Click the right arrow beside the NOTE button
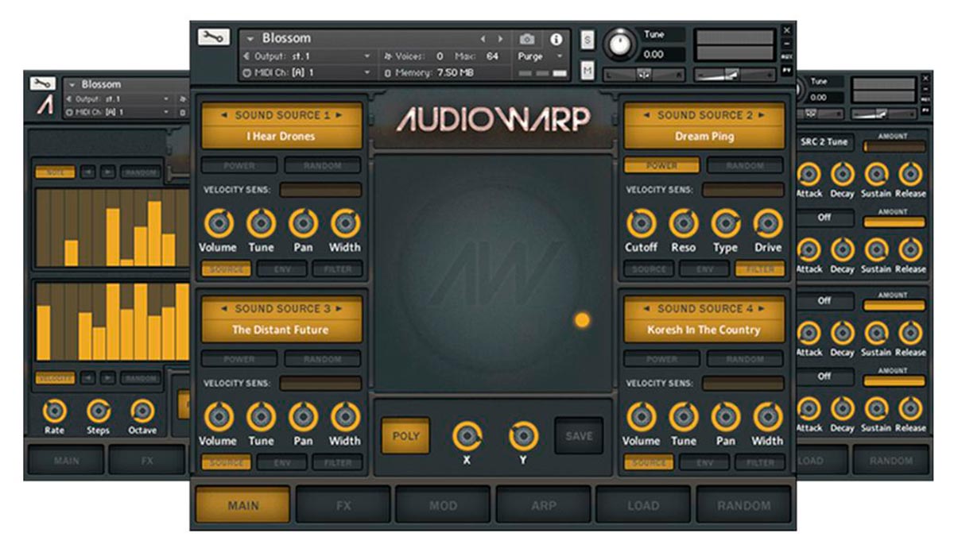Image resolution: width=954 pixels, height=560 pixels. (x=107, y=172)
